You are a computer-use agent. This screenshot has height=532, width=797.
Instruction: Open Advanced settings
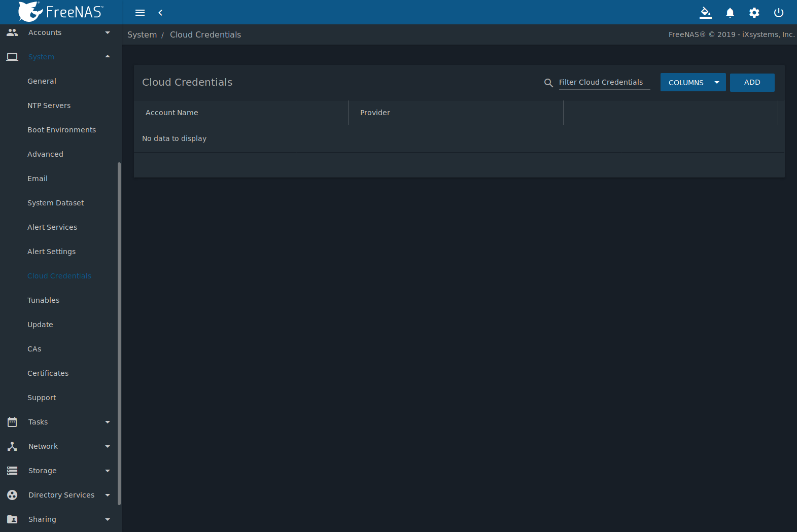[x=45, y=154]
